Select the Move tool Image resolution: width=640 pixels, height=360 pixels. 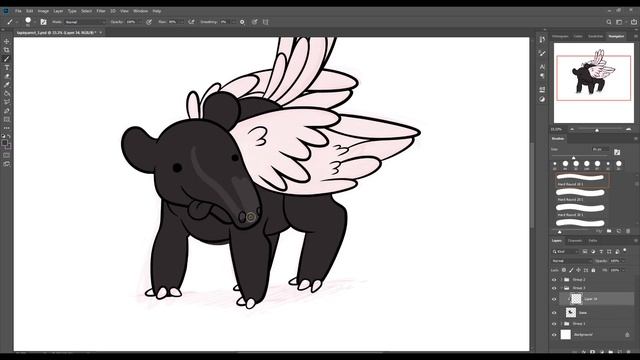click(7, 41)
